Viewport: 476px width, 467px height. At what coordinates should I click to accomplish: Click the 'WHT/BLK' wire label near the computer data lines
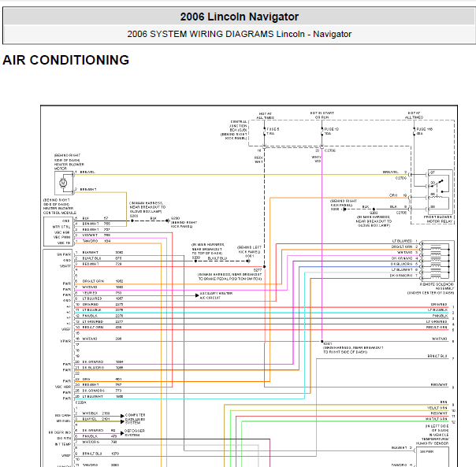coord(90,413)
